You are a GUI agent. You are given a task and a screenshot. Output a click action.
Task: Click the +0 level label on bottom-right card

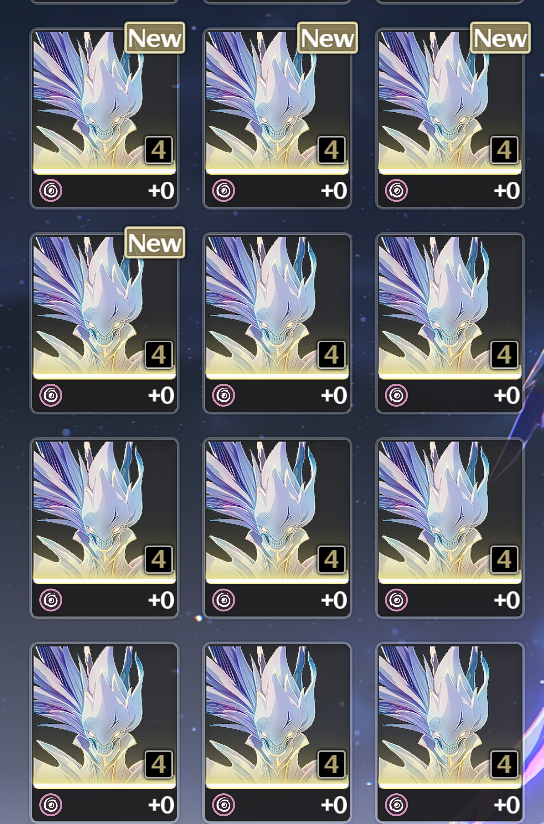(507, 805)
